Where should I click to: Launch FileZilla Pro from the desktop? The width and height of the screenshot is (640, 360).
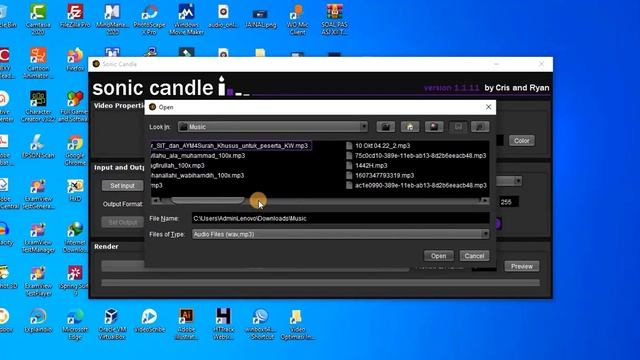pos(75,16)
